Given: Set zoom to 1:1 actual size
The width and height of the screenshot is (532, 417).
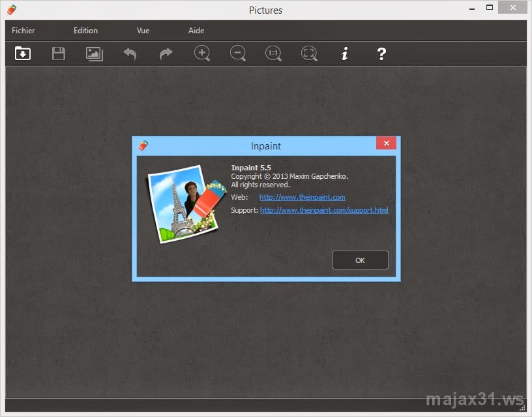Looking at the screenshot, I should [273, 54].
